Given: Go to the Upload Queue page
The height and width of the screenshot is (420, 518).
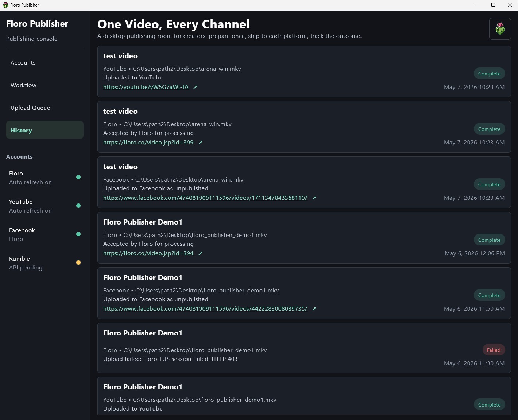Looking at the screenshot, I should 45,108.
